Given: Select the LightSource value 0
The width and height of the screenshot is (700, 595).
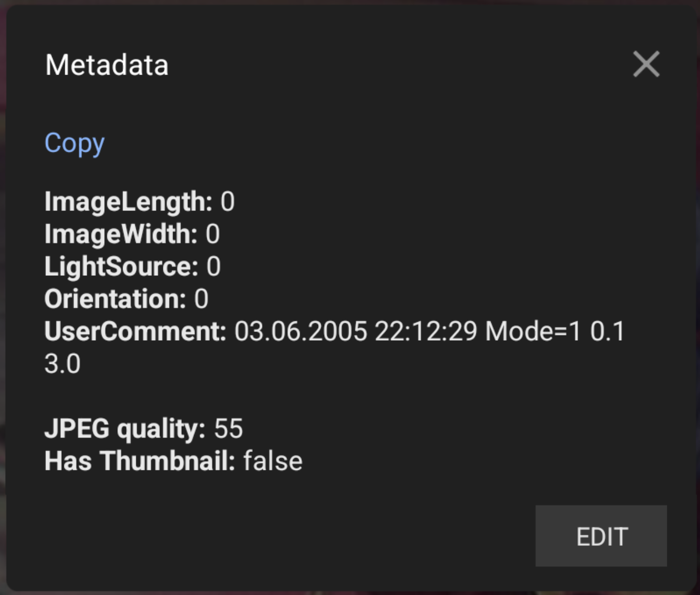Looking at the screenshot, I should (213, 267).
